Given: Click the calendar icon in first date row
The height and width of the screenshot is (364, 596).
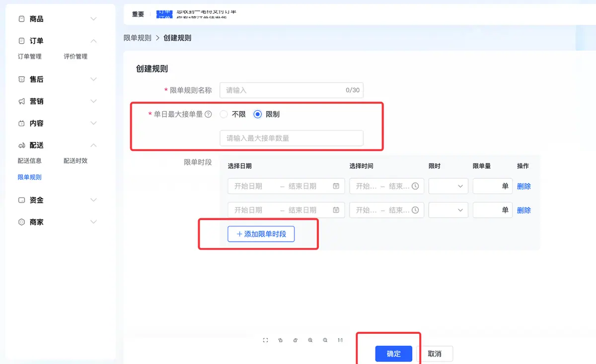Looking at the screenshot, I should [x=336, y=186].
